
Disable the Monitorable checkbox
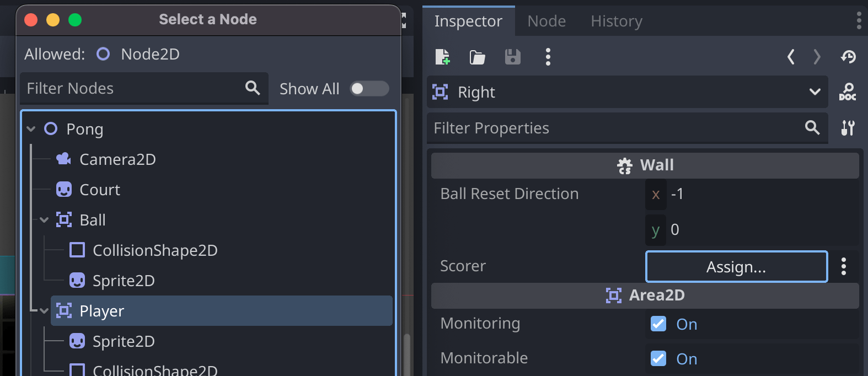pos(658,358)
